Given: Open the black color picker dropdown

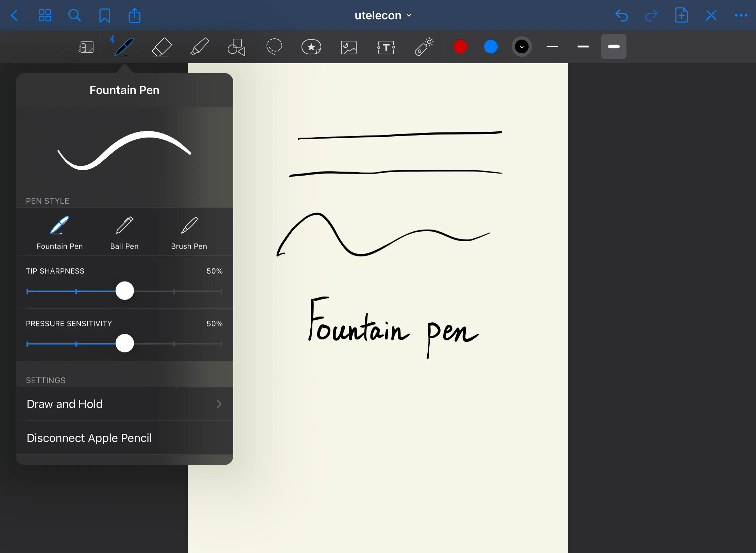Looking at the screenshot, I should point(522,47).
